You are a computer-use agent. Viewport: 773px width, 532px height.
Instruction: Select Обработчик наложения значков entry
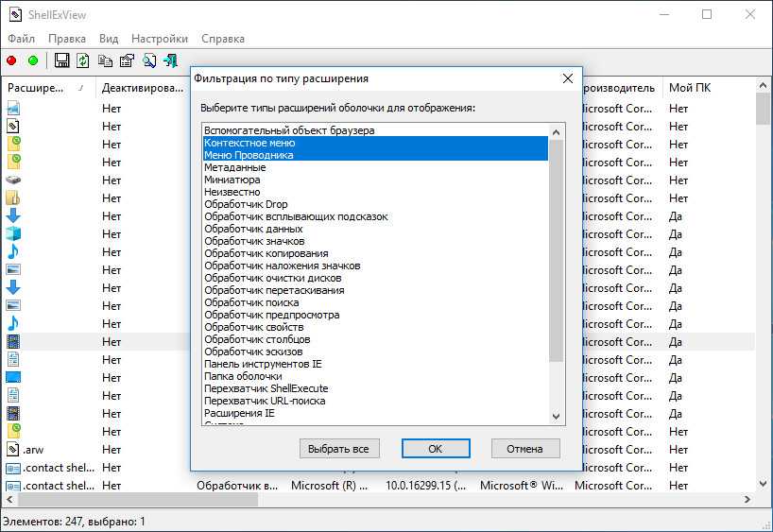(x=375, y=266)
